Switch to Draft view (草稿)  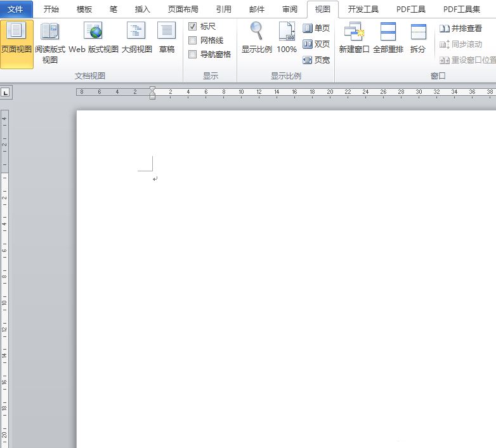tap(167, 38)
